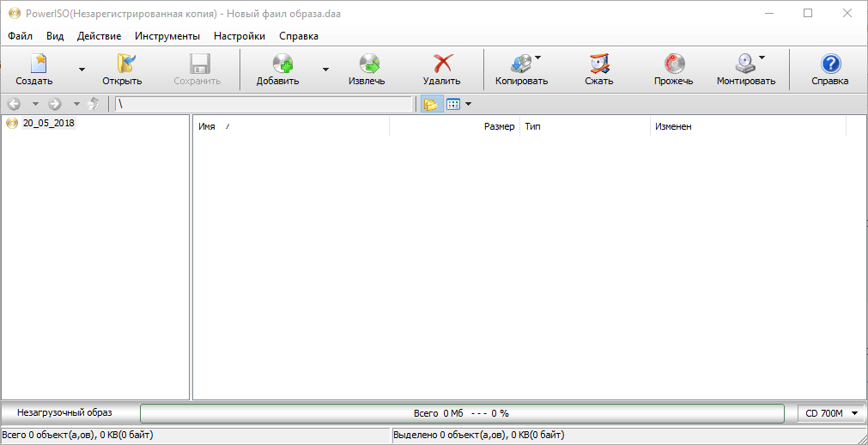Sort by the Изменен column header
The height and width of the screenshot is (445, 868).
coord(749,127)
